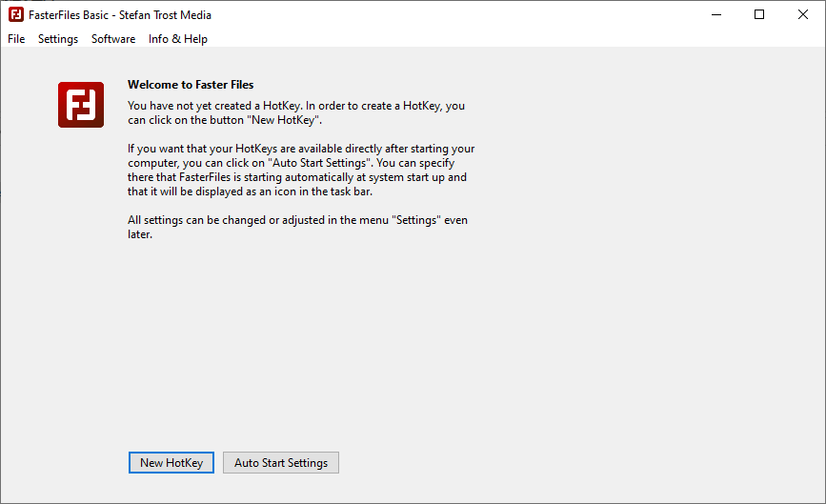826x504 pixels.
Task: Open the Software menu
Action: pos(113,39)
